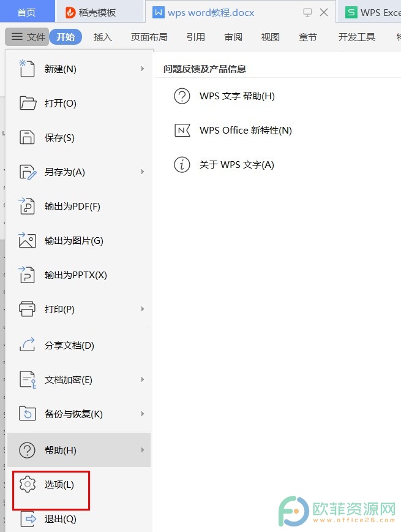Image resolution: width=401 pixels, height=532 pixels.
Task: Select 文档加密(E) menu entry
Action: coord(78,379)
